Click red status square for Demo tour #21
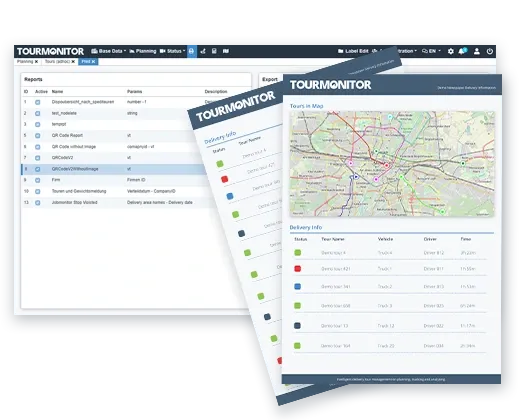The width and height of the screenshot is (519, 420). [x=298, y=269]
